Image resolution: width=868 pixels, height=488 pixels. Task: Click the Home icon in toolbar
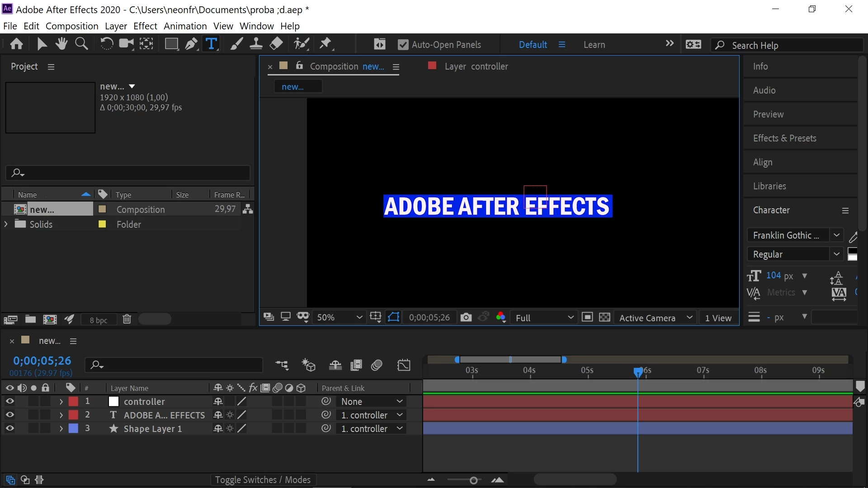pyautogui.click(x=17, y=44)
